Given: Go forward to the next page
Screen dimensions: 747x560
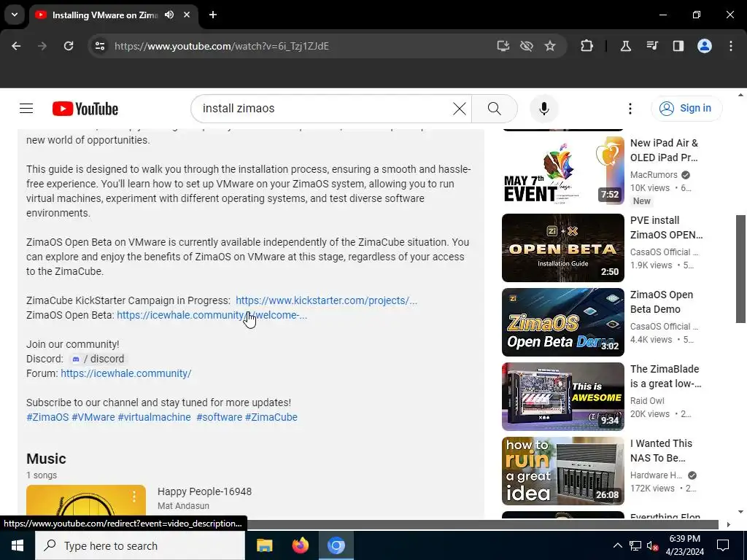Looking at the screenshot, I should (42, 46).
